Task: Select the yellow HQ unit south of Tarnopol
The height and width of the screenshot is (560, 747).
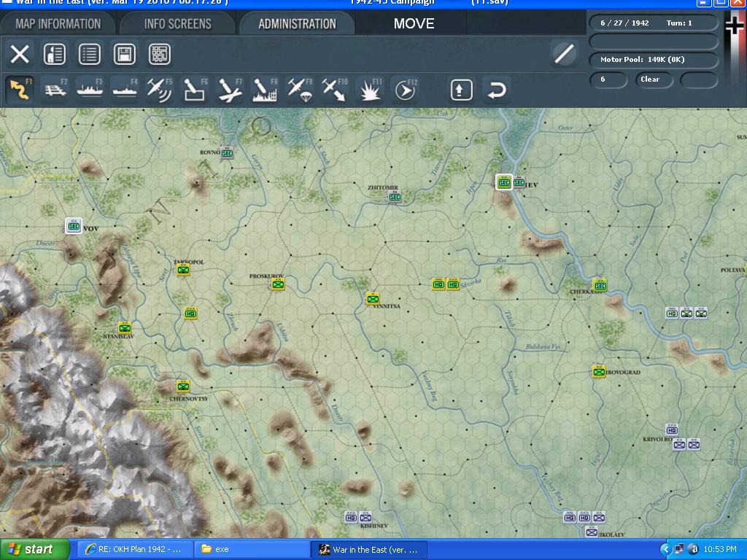Action: 190,314
